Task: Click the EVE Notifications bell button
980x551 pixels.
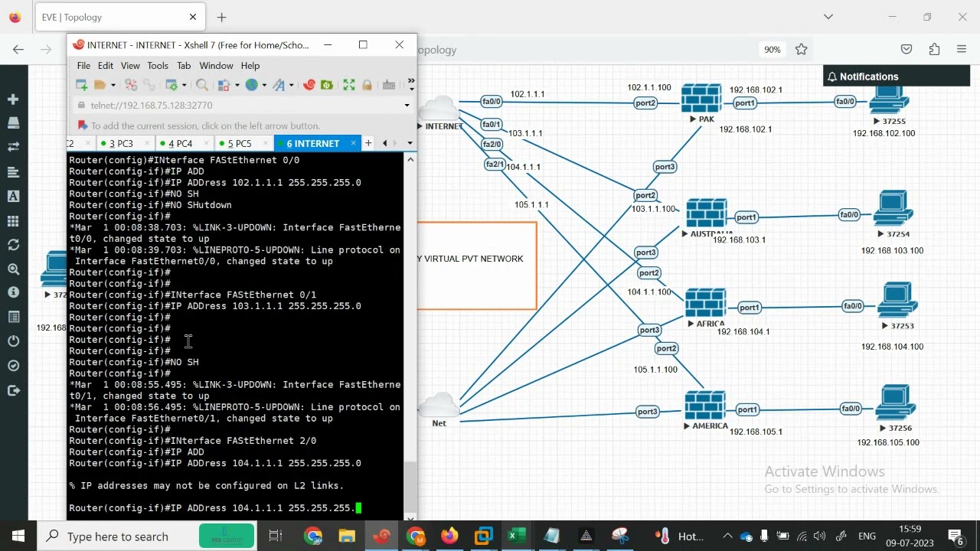Action: 864,77
